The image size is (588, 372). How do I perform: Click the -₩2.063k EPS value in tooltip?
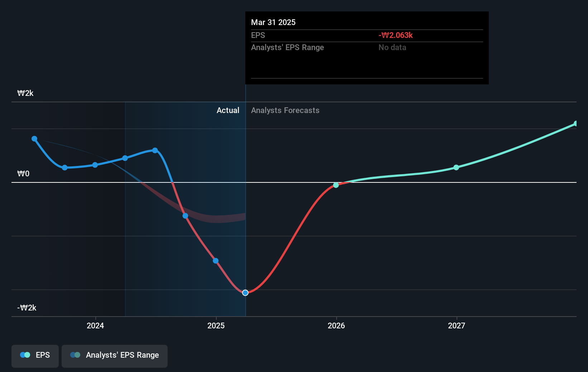coord(396,35)
